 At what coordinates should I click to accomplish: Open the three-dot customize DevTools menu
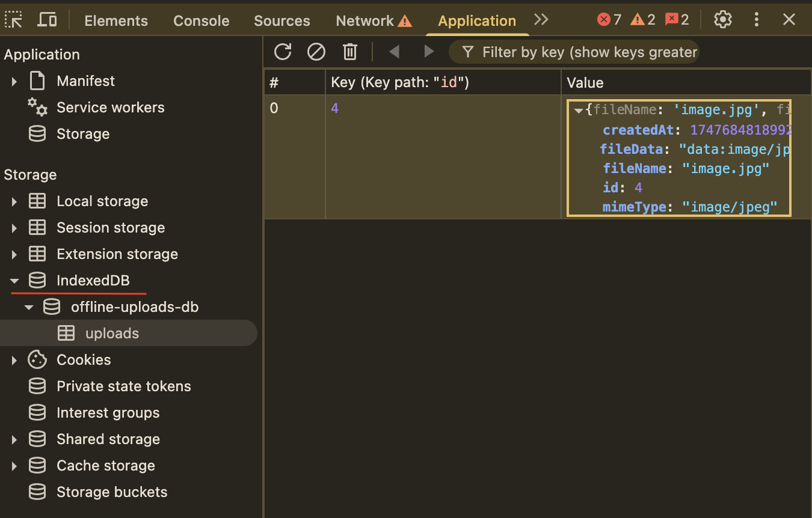click(x=757, y=20)
